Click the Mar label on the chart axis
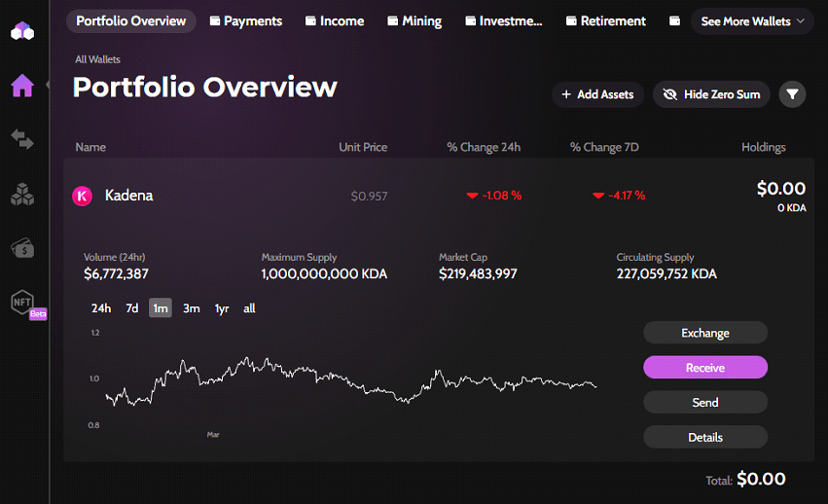This screenshot has height=504, width=828. 213,435
